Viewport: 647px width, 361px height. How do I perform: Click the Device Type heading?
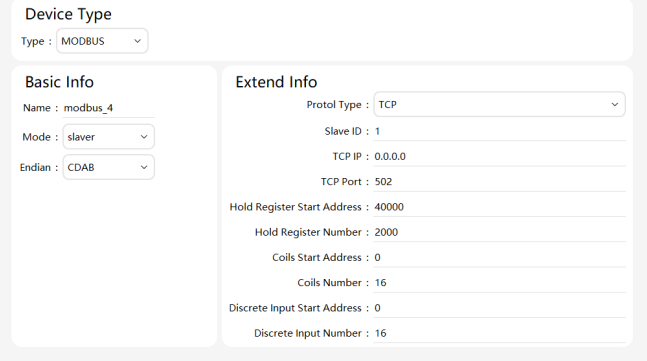coord(68,14)
